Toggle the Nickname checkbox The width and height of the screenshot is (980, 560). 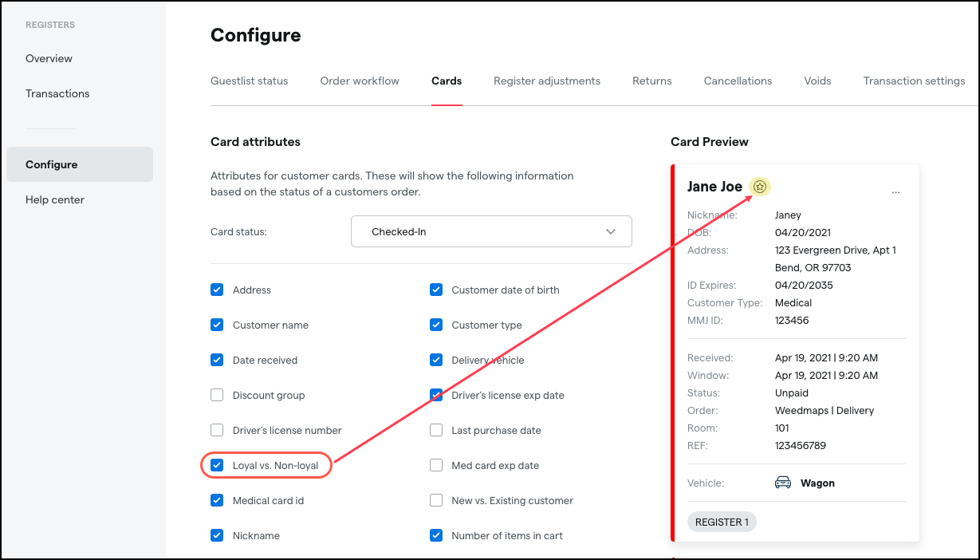coord(217,535)
